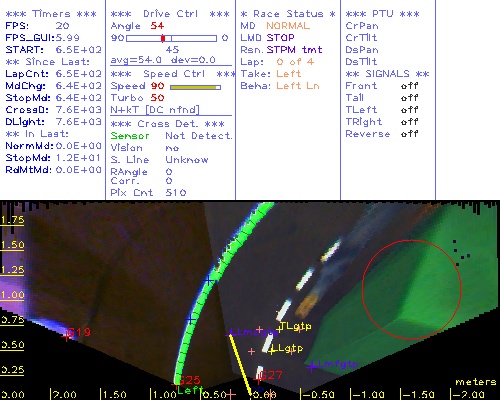This screenshot has height=400, width=500.
Task: Click the green Sensor label
Action: [x=130, y=136]
